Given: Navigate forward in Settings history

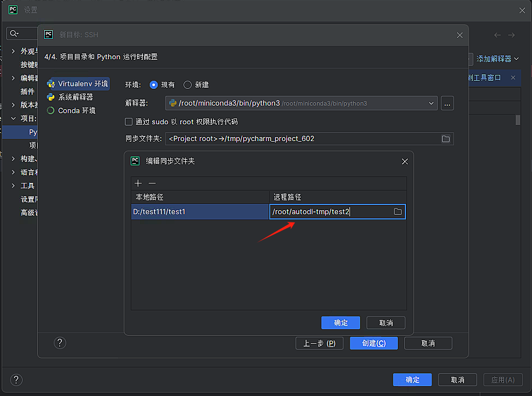Looking at the screenshot, I should [511, 35].
